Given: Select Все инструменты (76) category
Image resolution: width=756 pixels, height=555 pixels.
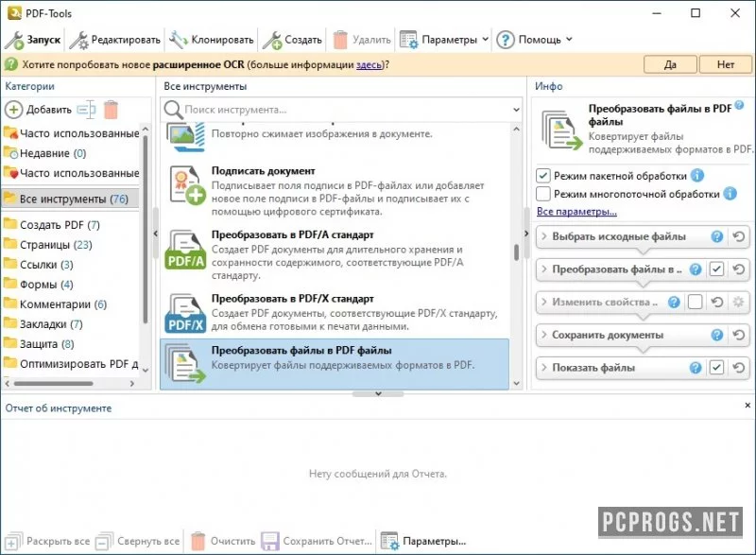Looking at the screenshot, I should click(70, 199).
